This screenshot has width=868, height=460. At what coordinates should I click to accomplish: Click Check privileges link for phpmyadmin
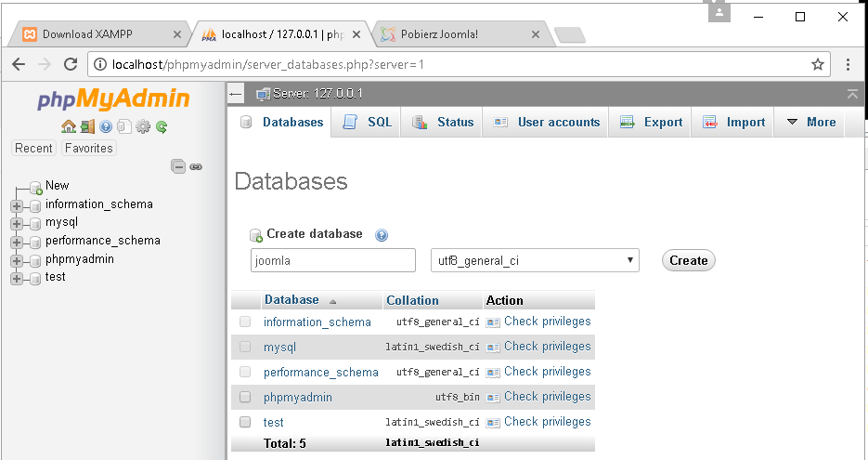(548, 397)
